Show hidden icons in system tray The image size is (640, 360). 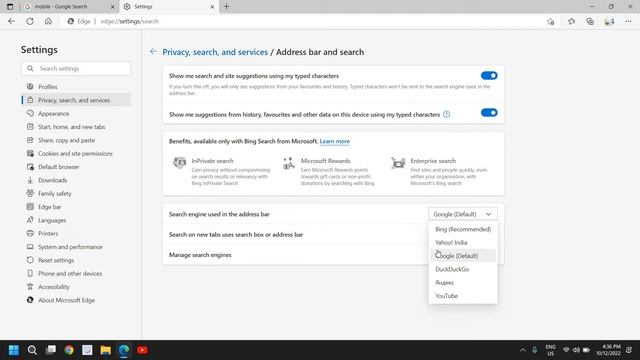(523, 350)
